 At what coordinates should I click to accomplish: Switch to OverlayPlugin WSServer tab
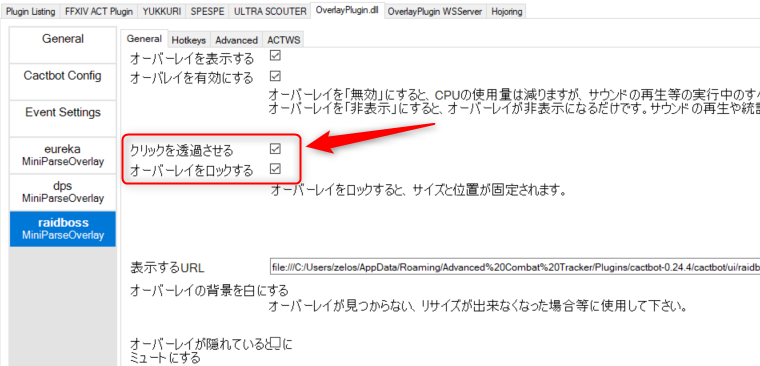(435, 12)
